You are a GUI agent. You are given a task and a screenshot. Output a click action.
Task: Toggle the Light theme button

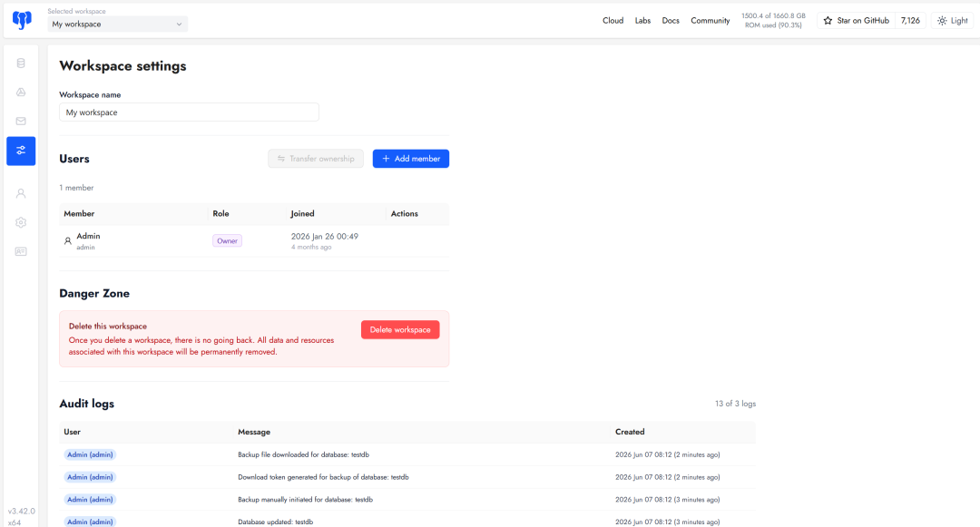(953, 21)
